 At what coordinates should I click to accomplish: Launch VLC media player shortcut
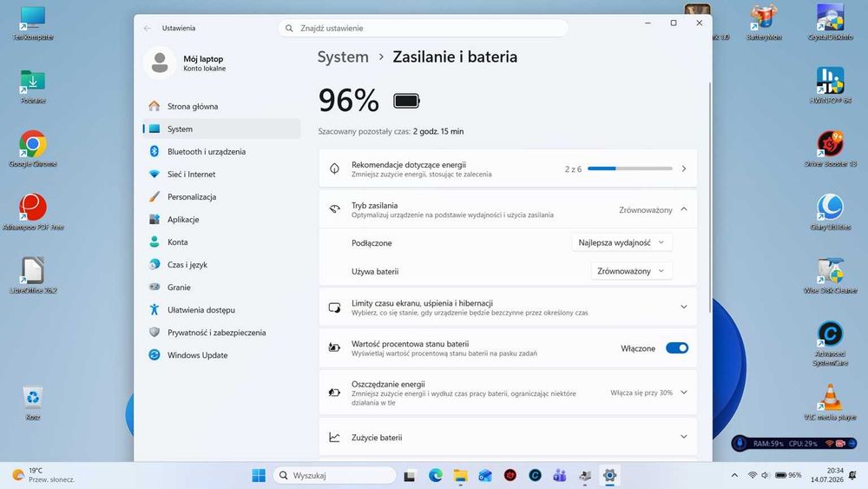830,403
